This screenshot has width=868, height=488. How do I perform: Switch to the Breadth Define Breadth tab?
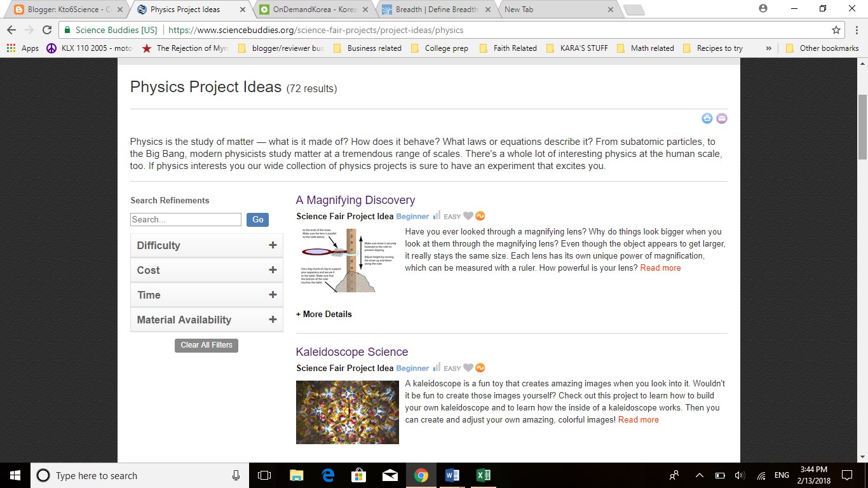436,10
